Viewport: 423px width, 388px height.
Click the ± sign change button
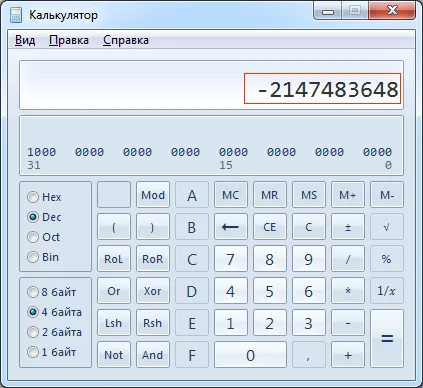click(348, 227)
